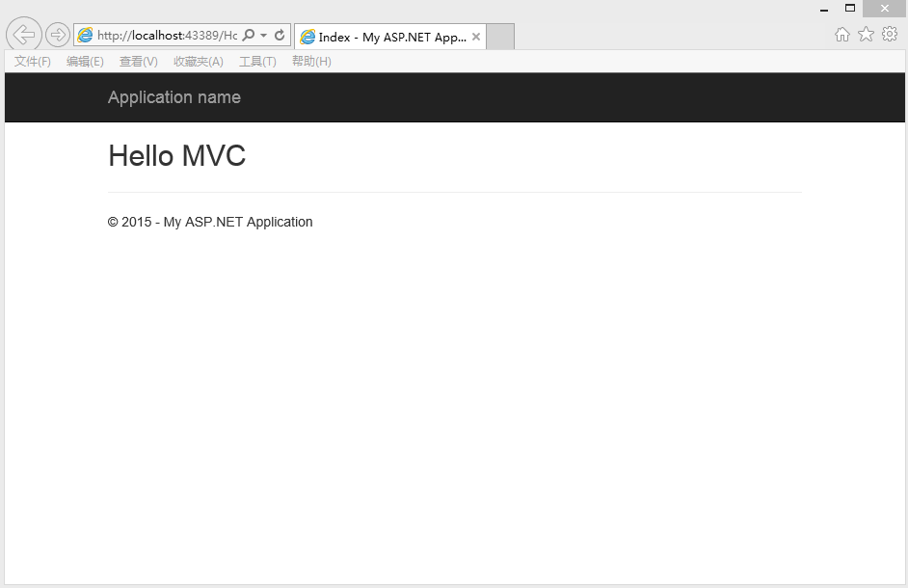Screen dimensions: 908x588
Task: Open the 编辑(E) menu
Action: 85,62
